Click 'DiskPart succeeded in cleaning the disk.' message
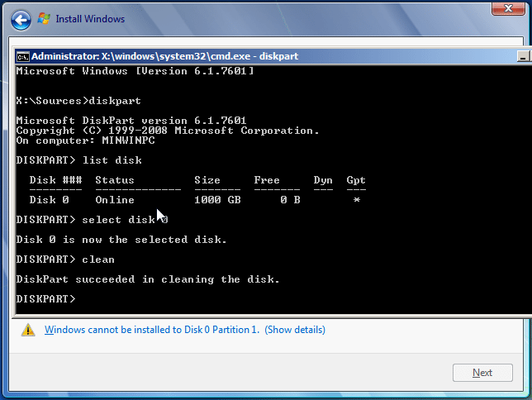The width and height of the screenshot is (532, 400). point(148,279)
